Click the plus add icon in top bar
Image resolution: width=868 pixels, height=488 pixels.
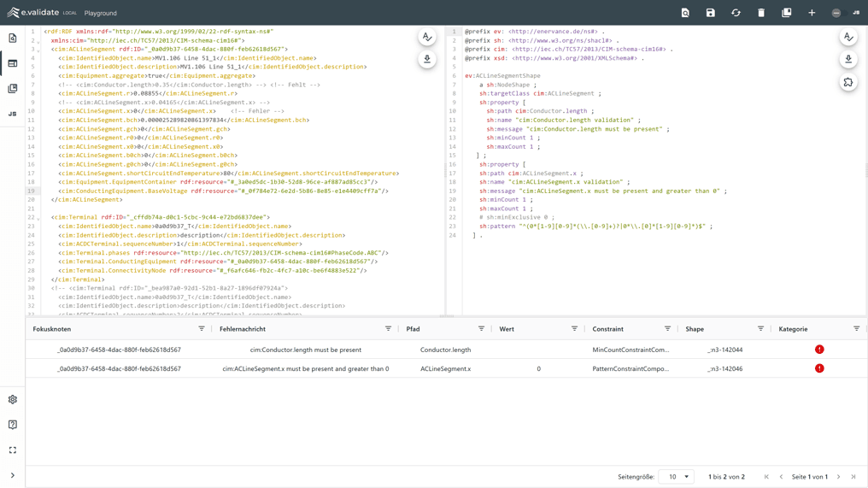tap(812, 13)
